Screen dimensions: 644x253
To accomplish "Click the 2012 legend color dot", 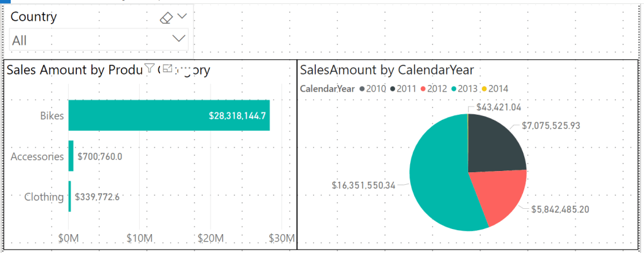I will 423,88.
